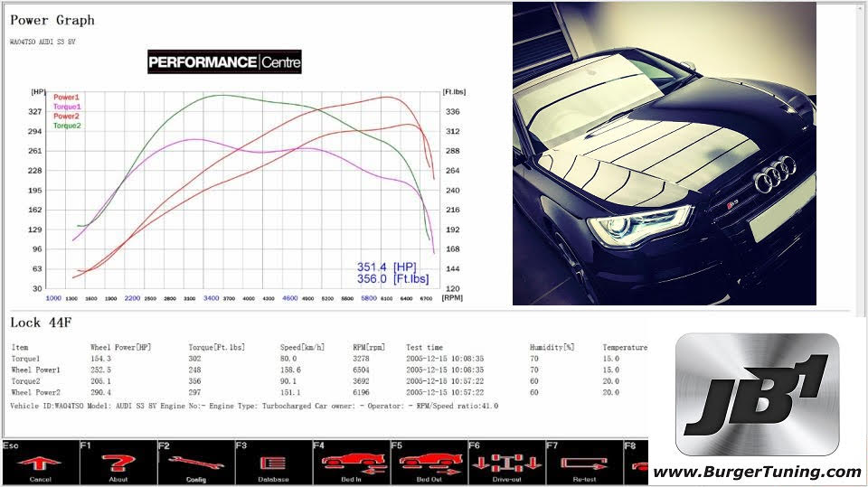Viewport: 868px width, 487px height.
Task: Select the Wheel Power2 row label
Action: click(x=35, y=392)
